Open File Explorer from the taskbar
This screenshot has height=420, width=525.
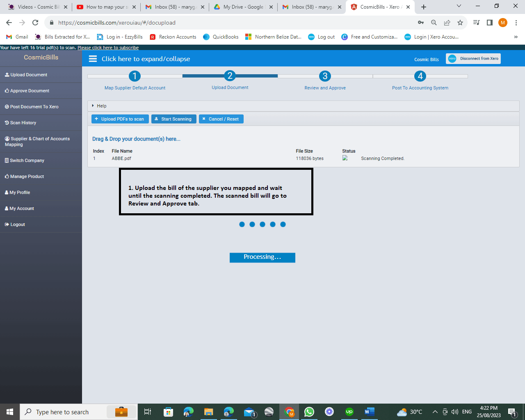[x=209, y=412]
